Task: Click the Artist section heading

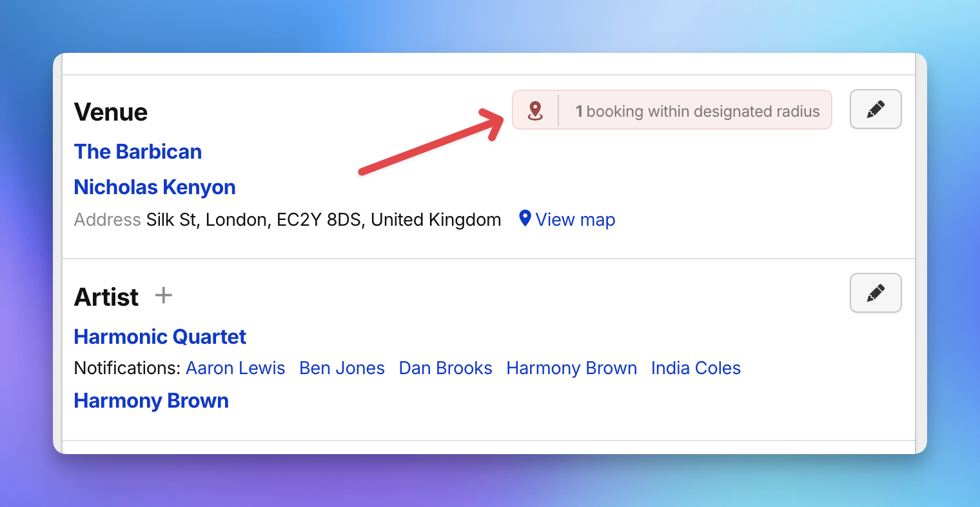Action: click(106, 297)
